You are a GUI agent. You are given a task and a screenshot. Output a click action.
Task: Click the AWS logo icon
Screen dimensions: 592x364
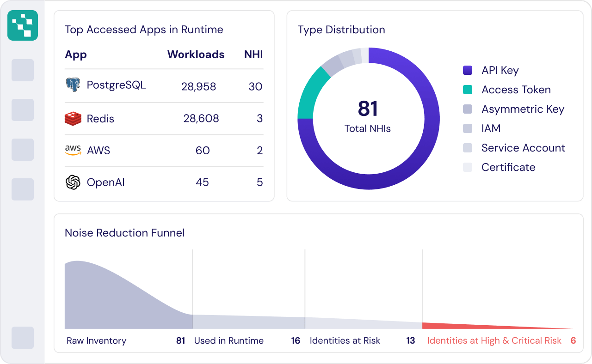73,151
